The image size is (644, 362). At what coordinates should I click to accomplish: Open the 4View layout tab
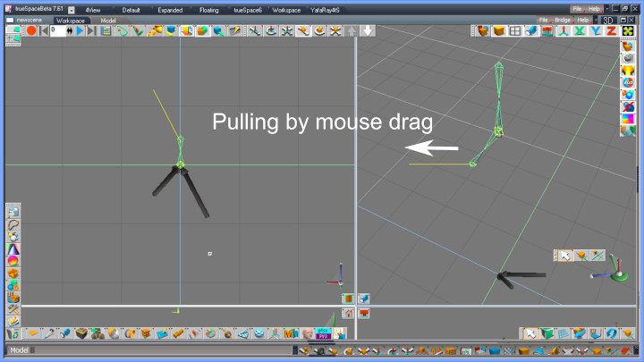point(93,10)
